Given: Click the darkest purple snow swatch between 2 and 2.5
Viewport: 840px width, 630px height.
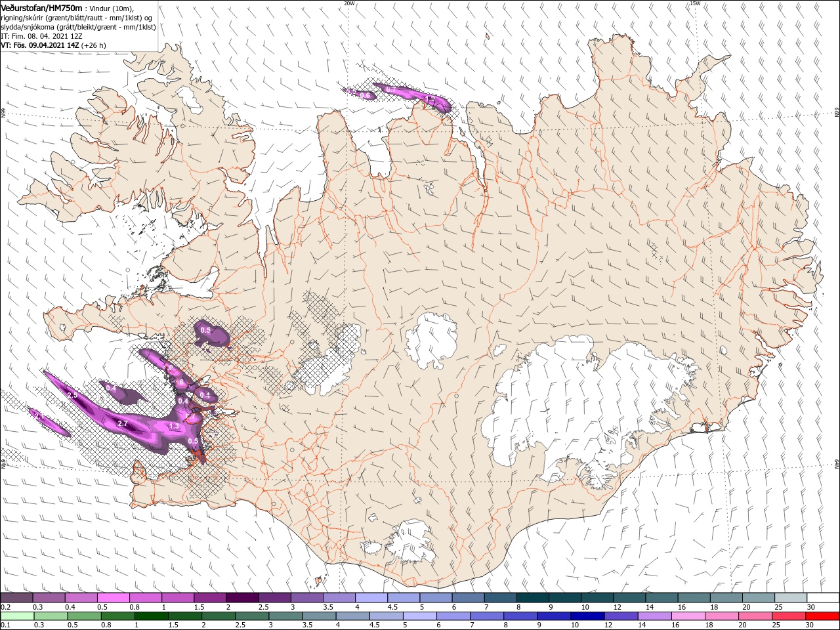Looking at the screenshot, I should tap(242, 597).
